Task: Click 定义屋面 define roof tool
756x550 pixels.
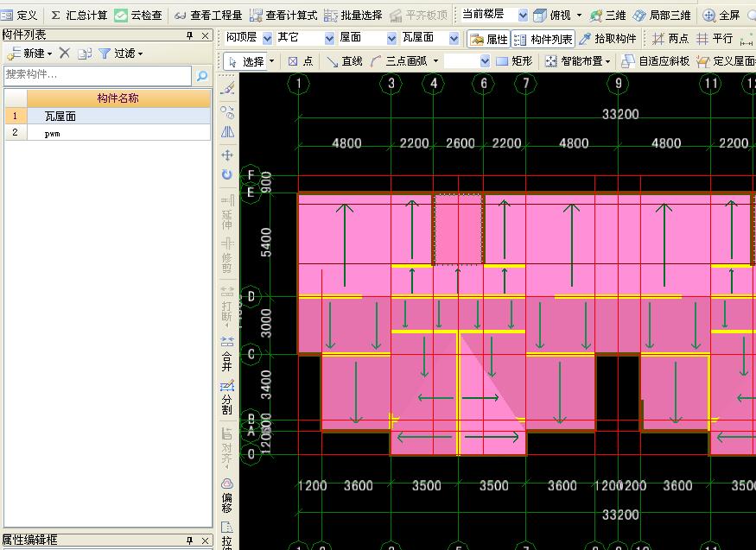Action: [726, 61]
